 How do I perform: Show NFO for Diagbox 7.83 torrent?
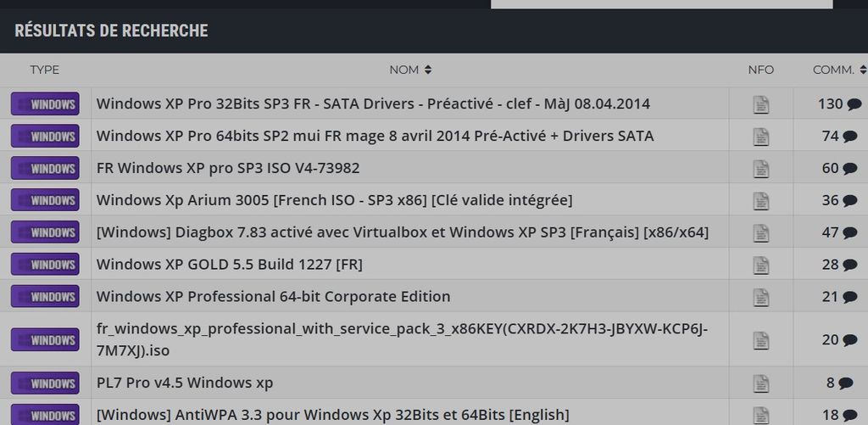point(761,233)
